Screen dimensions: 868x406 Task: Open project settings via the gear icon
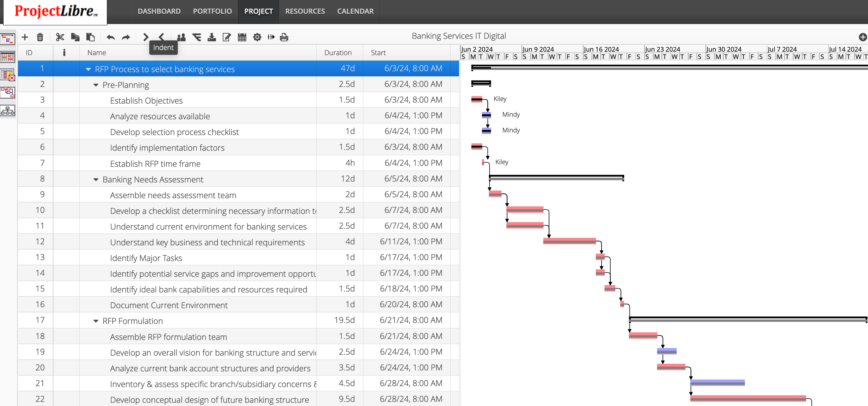click(x=257, y=37)
